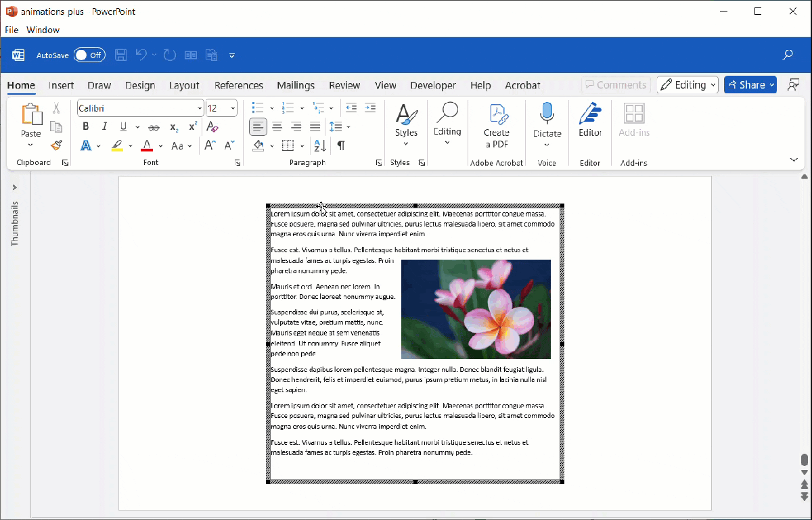The width and height of the screenshot is (812, 520).
Task: Increase font size with grow icon
Action: click(x=210, y=145)
